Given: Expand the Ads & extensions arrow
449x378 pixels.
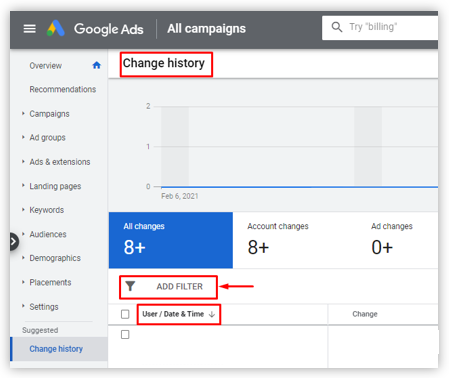Looking at the screenshot, I should click(x=23, y=162).
